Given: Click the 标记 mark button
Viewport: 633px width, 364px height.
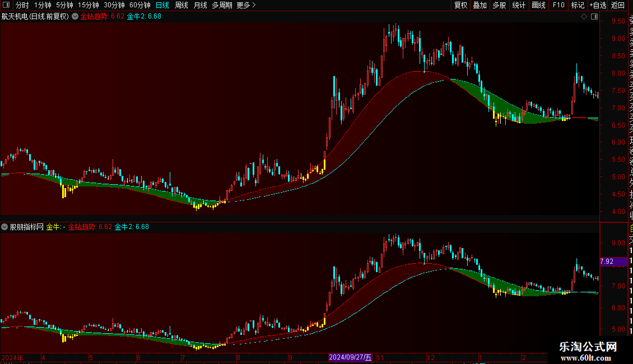Looking at the screenshot, I should point(578,5).
